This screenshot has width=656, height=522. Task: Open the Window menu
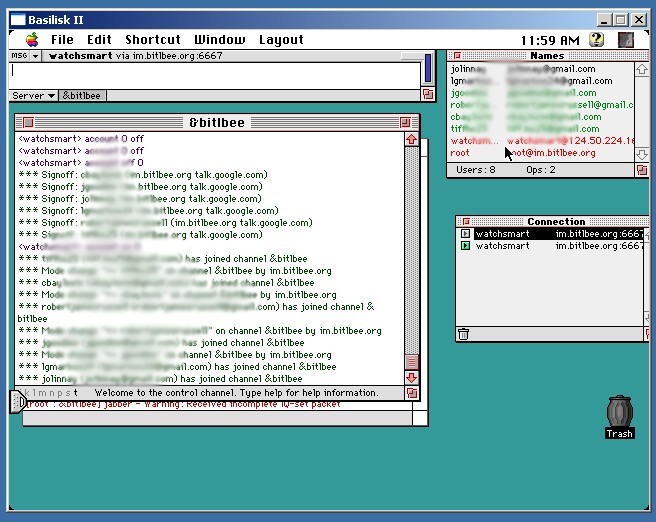(219, 40)
